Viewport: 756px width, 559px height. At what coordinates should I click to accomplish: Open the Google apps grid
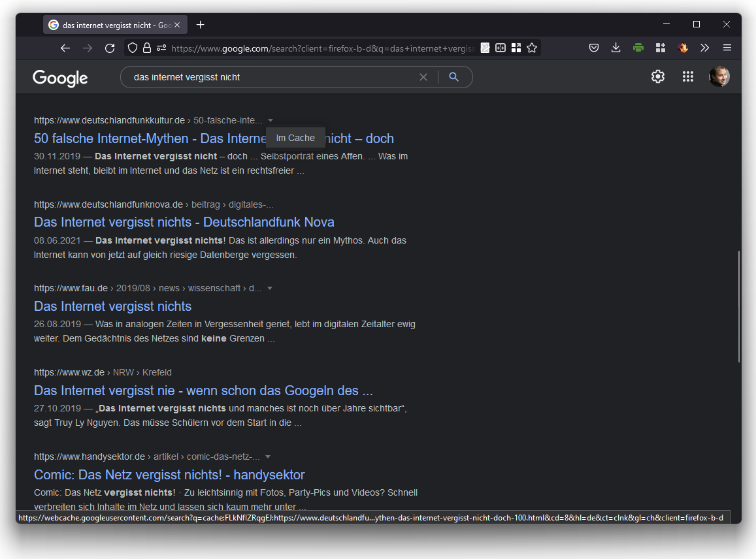click(x=687, y=77)
